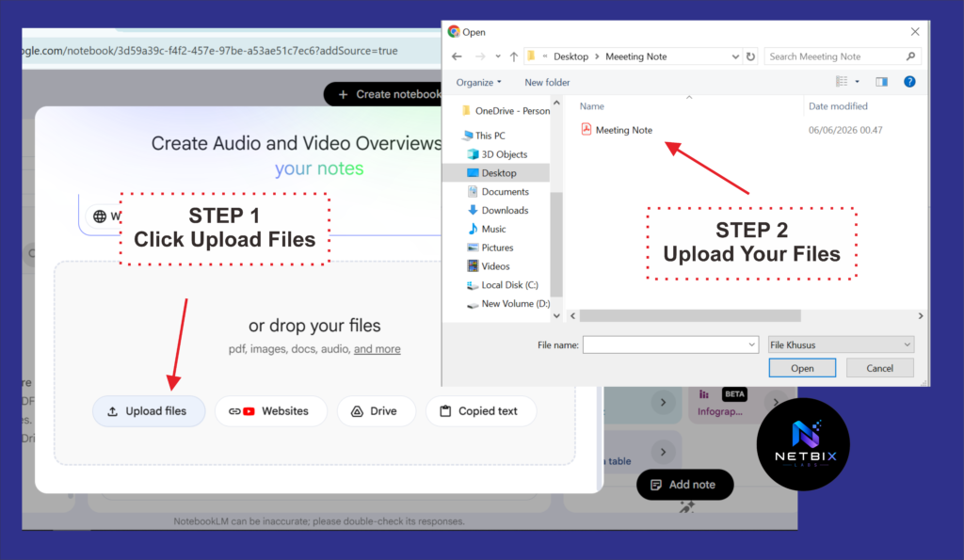Open the dialog Help icon
This screenshot has height=560, width=964.
coord(909,82)
